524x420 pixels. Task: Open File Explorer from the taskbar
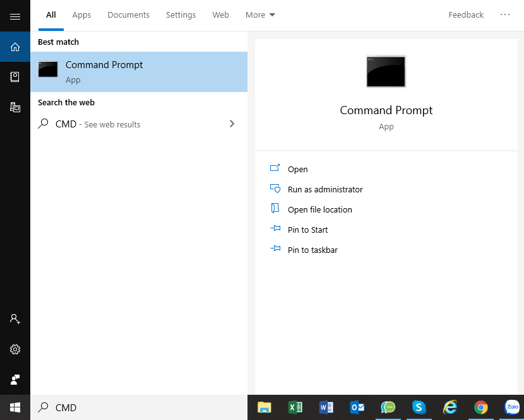click(265, 407)
